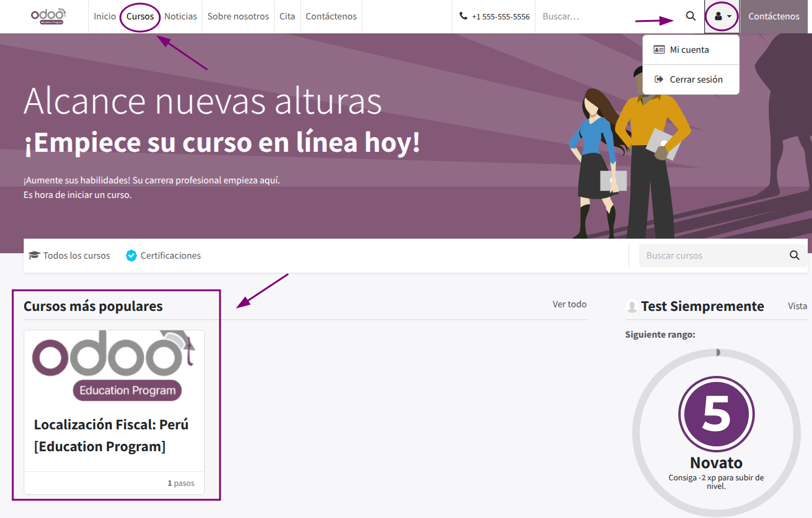Click the blue certification badge icon

(x=131, y=256)
